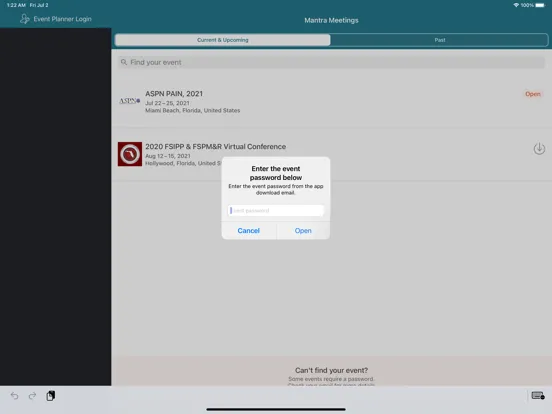
Task: Open the ASPN PAIN, 2021 event row
Action: 331,102
